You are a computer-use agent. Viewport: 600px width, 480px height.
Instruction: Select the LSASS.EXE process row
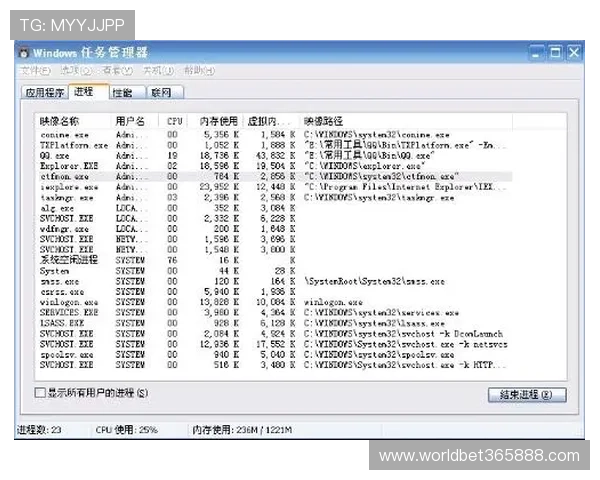[x=275, y=323]
